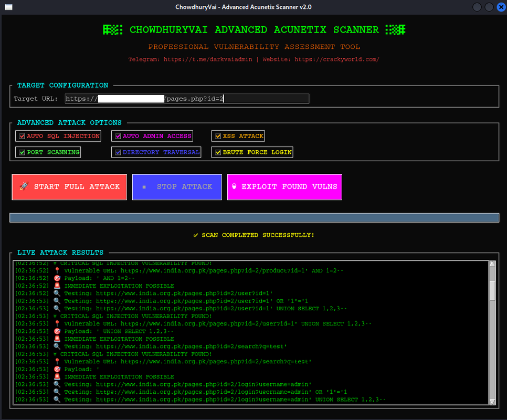The image size is (507, 420).
Task: Click the STOP ATTACK button
Action: (177, 187)
